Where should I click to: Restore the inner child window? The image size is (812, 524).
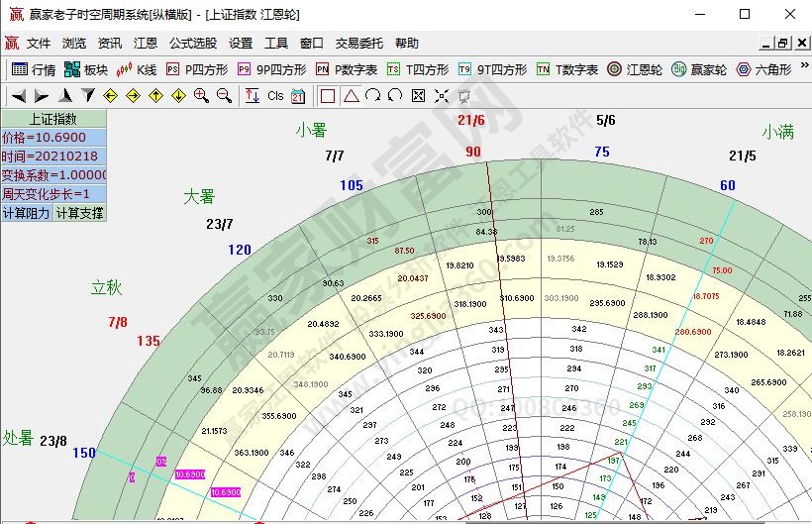pyautogui.click(x=782, y=43)
